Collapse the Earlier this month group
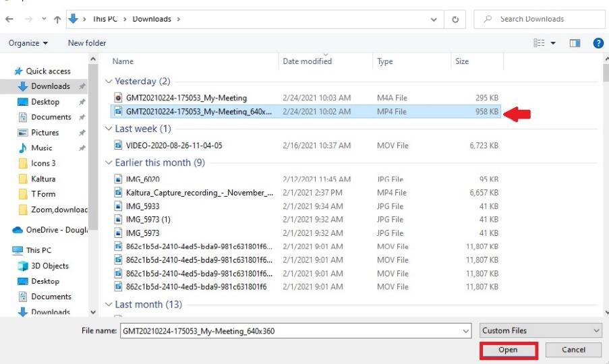 [x=109, y=163]
